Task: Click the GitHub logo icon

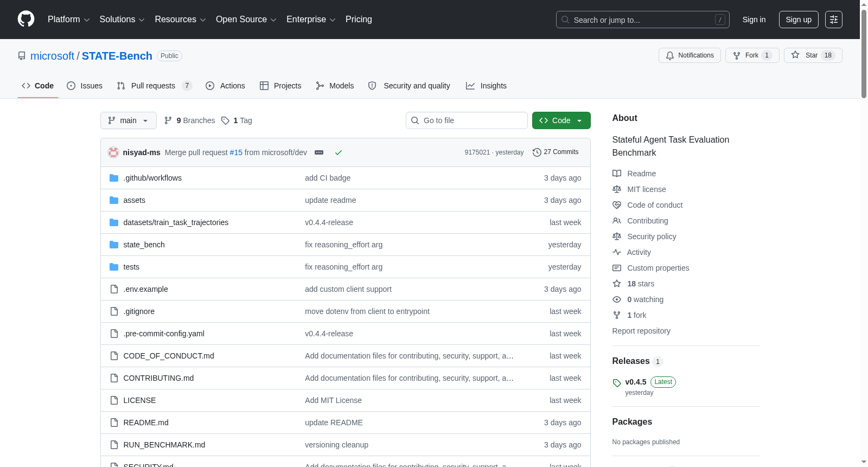Action: pyautogui.click(x=26, y=19)
